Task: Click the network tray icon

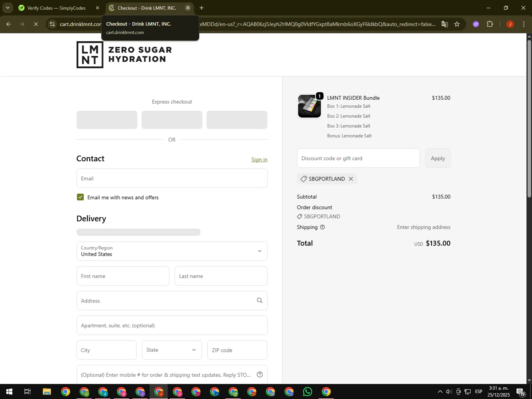Action: pyautogui.click(x=468, y=392)
